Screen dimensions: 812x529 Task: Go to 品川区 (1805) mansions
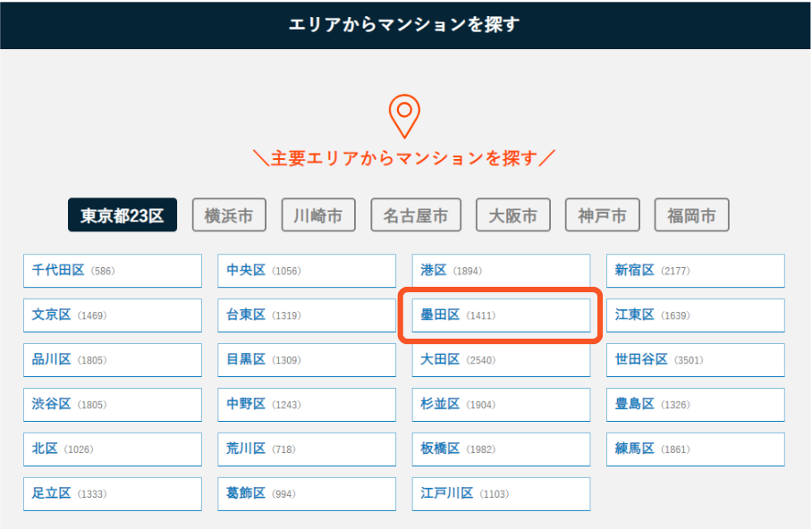(113, 360)
